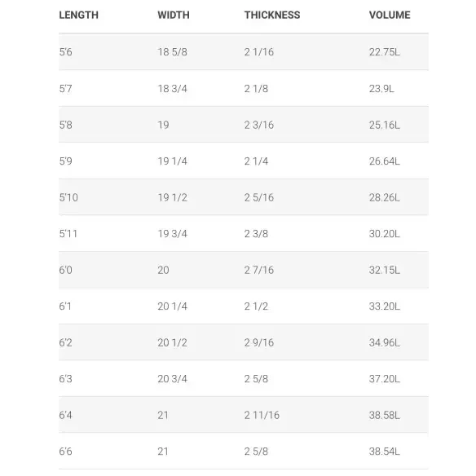
Task: Select the LENGTH column header
Action: [78, 15]
